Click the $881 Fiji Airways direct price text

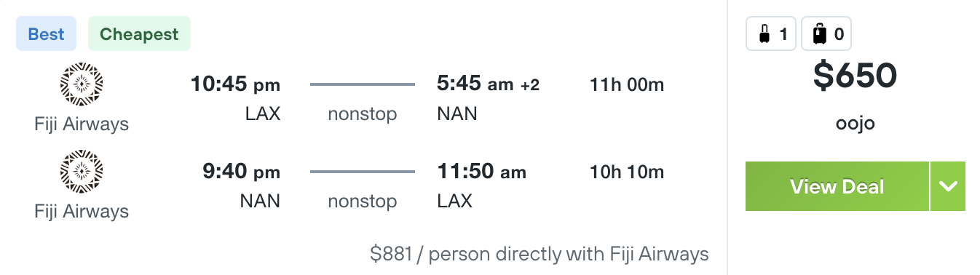coord(540,254)
